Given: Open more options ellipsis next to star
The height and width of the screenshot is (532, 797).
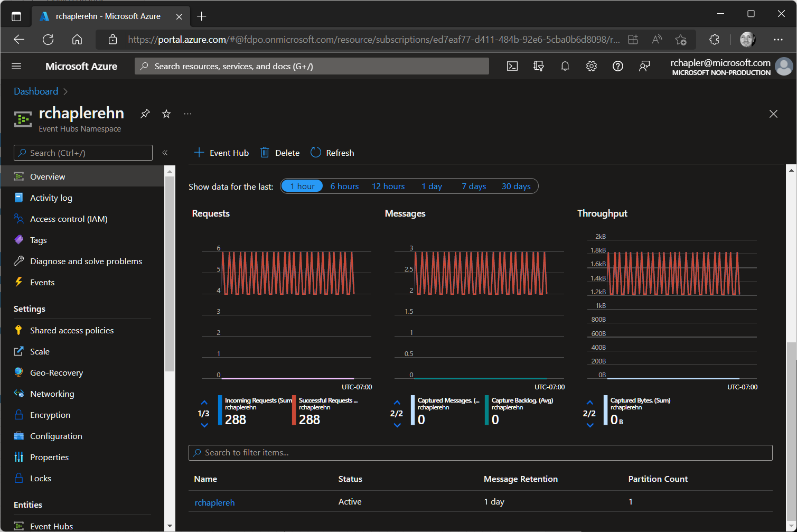Looking at the screenshot, I should (x=187, y=113).
